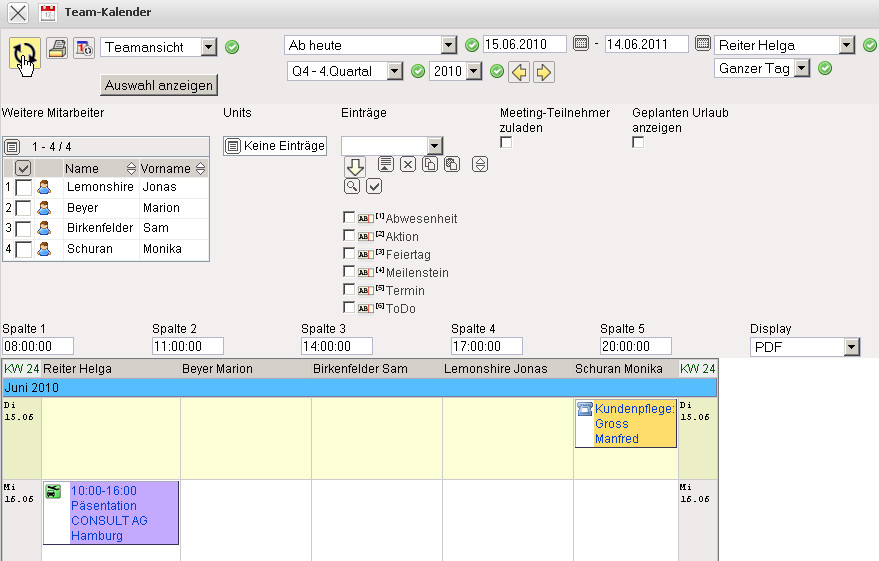The height and width of the screenshot is (561, 879).
Task: Open the start date calendar picker
Action: (582, 44)
